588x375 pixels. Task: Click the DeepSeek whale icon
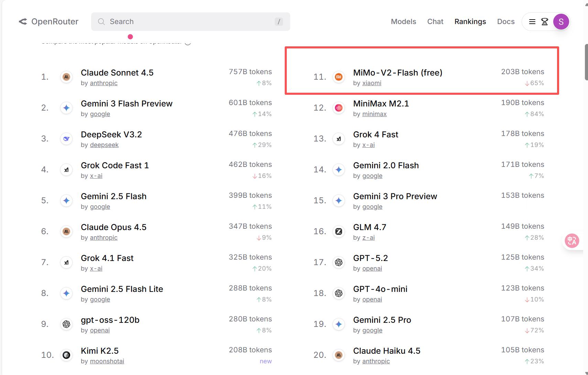[66, 139]
